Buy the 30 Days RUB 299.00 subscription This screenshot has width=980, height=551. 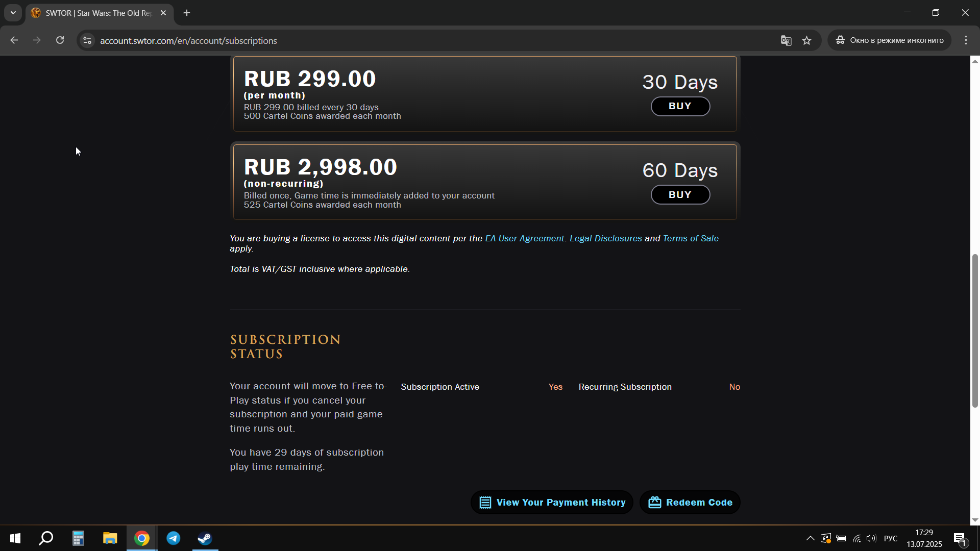(680, 106)
